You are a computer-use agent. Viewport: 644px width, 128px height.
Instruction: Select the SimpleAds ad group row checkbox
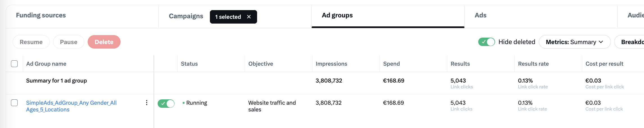[x=14, y=103]
